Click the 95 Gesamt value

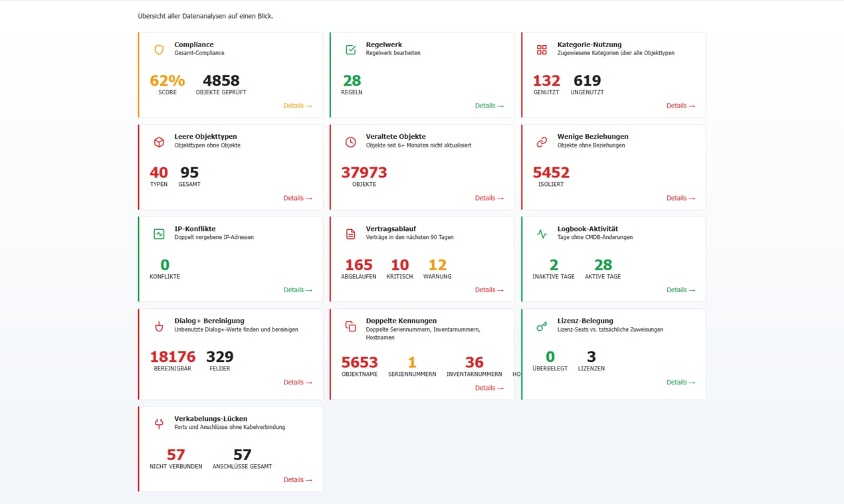pos(189,173)
